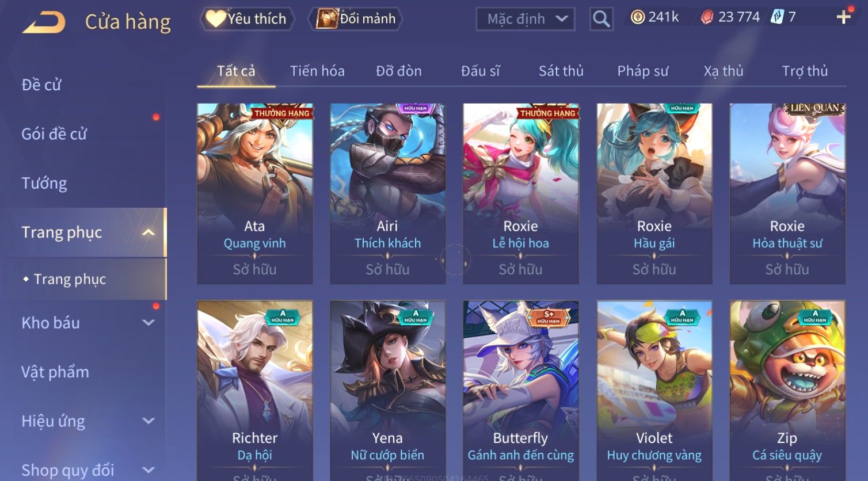Expand the Shop quy đổi section

[149, 470]
